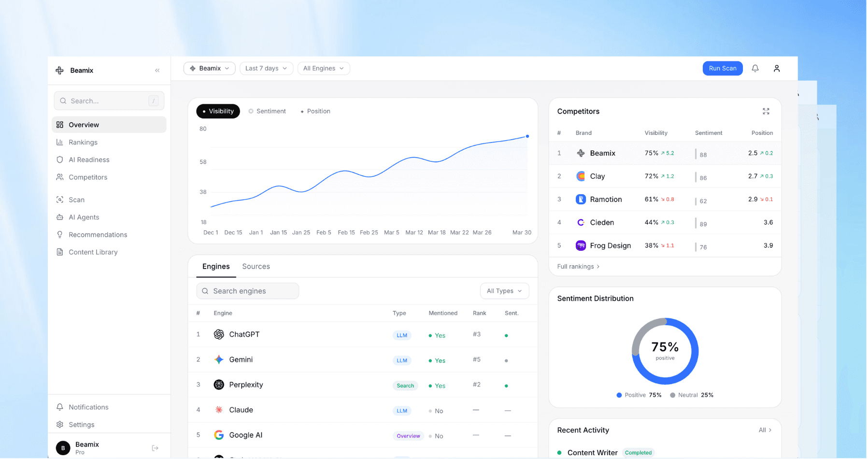Click the Neutral legend gray dot

point(673,396)
